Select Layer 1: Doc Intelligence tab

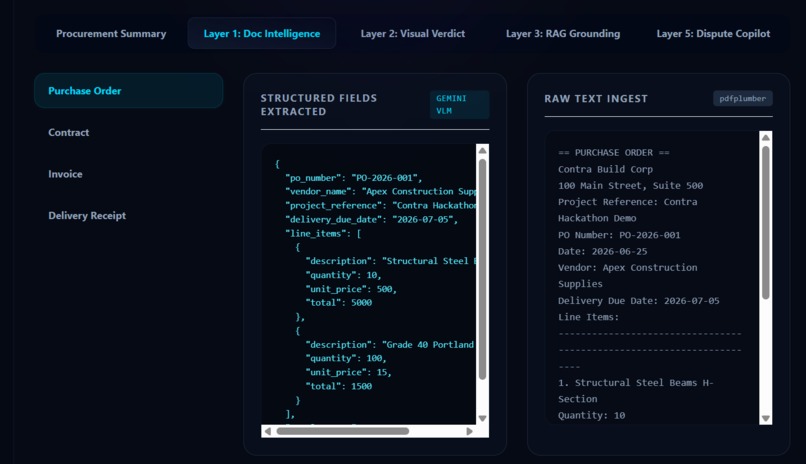tap(262, 33)
